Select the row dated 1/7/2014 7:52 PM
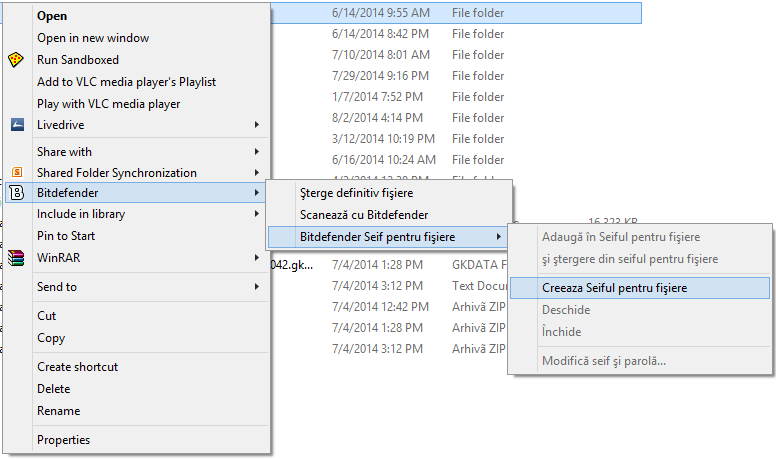The height and width of the screenshot is (459, 776). pyautogui.click(x=456, y=97)
